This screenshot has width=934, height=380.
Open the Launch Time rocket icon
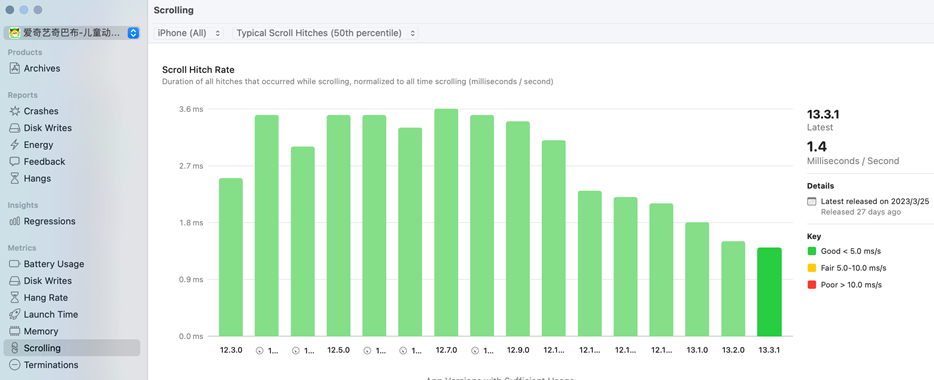14,314
